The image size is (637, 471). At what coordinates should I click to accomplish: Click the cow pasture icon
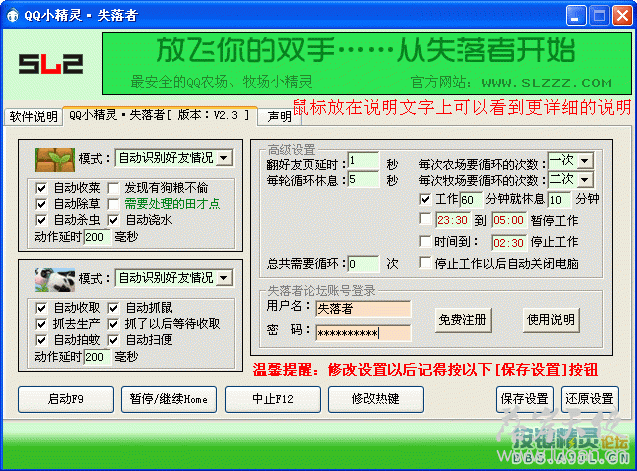(55, 280)
